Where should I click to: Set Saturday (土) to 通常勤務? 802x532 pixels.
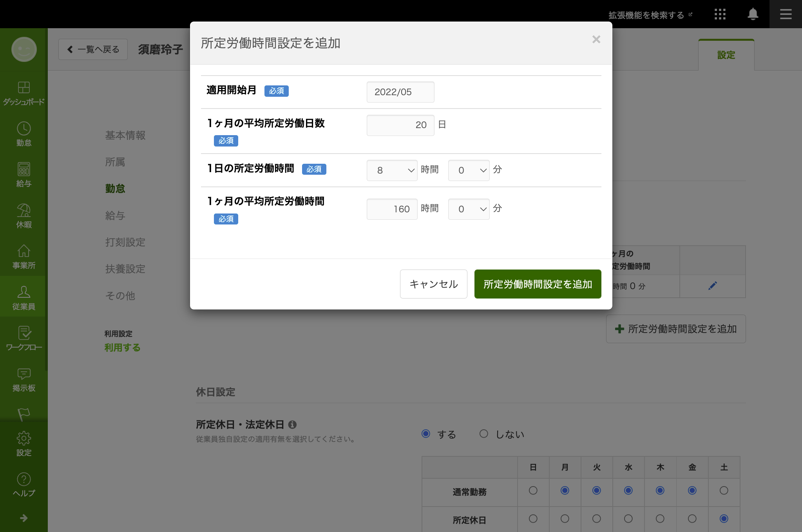tap(724, 490)
